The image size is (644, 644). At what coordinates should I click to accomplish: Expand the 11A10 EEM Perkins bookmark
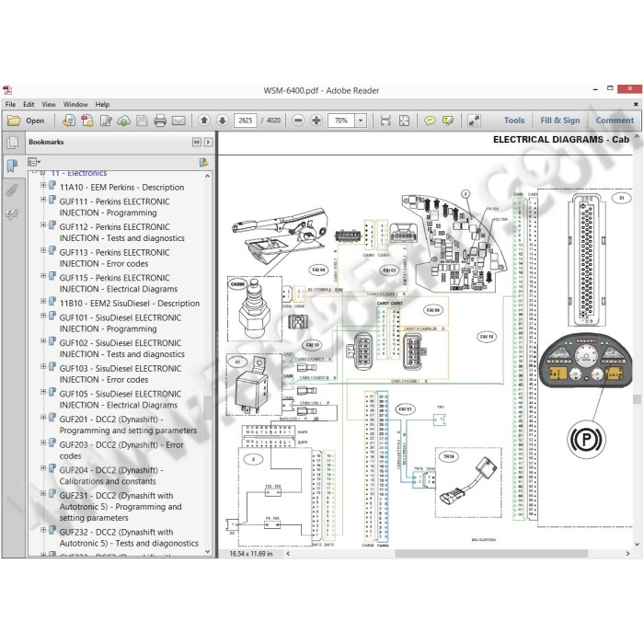click(43, 185)
